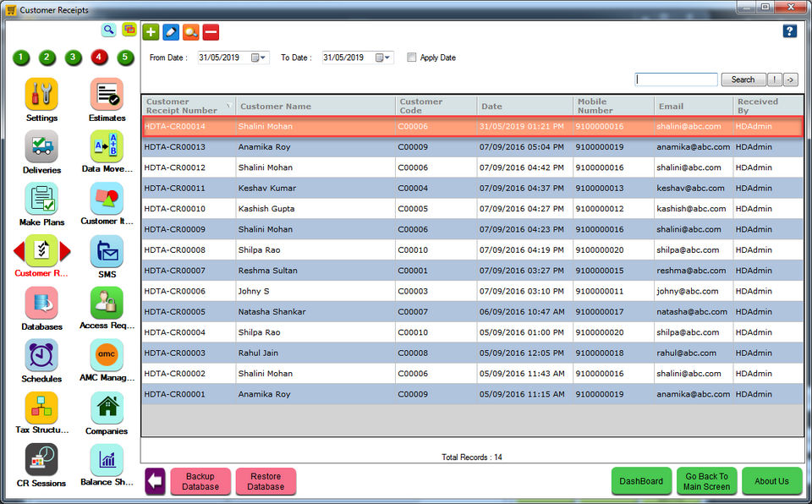Click the green add new receipt icon
Screen dimensions: 812x504
[151, 32]
